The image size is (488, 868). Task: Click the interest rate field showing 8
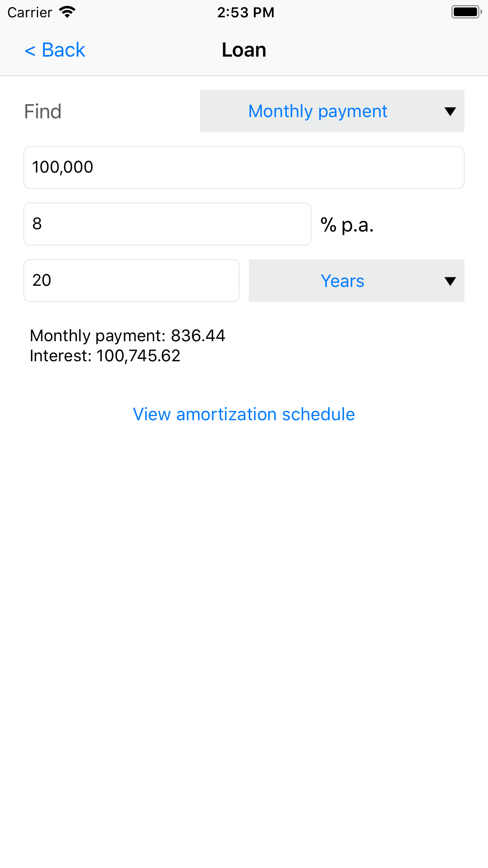167,224
